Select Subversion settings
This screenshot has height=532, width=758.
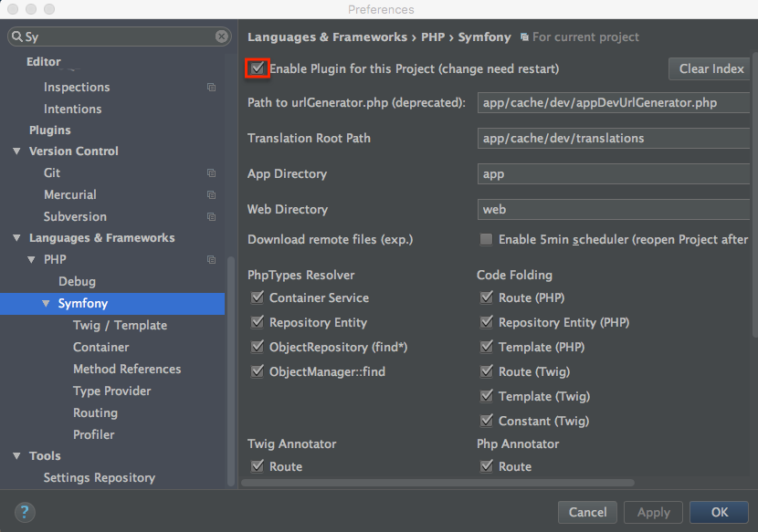point(75,216)
